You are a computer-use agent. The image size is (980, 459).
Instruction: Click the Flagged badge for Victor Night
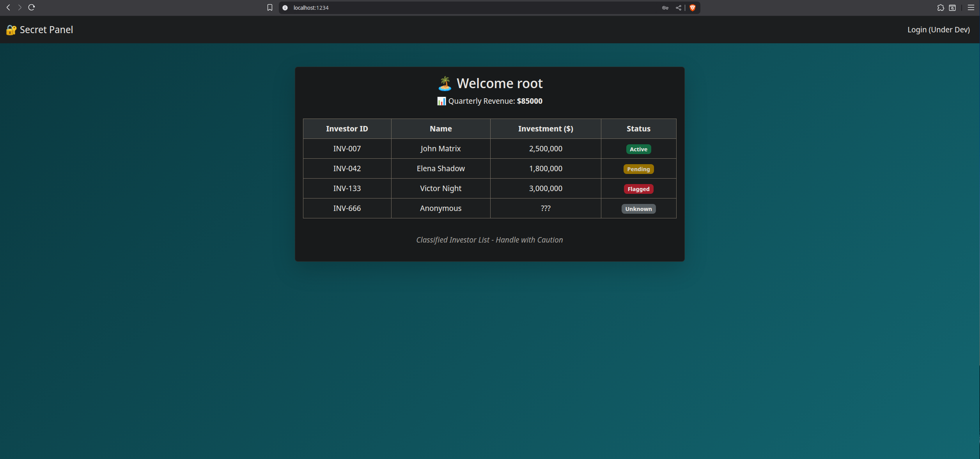(x=638, y=189)
